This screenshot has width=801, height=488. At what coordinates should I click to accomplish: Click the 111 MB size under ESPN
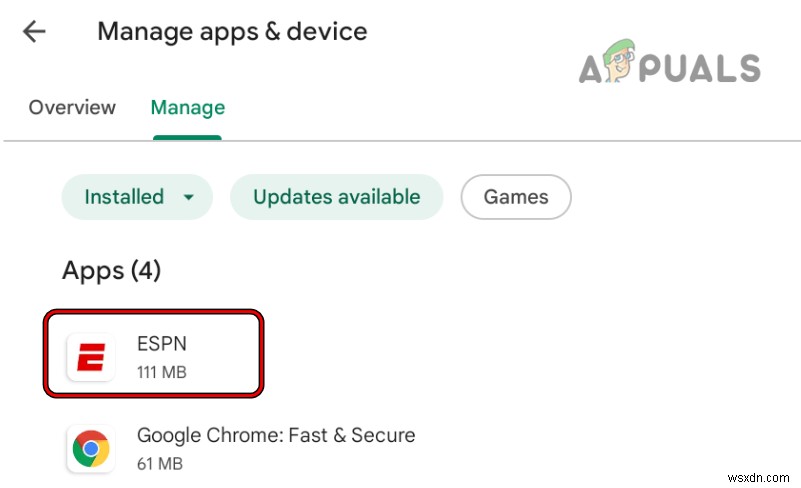coord(161,372)
